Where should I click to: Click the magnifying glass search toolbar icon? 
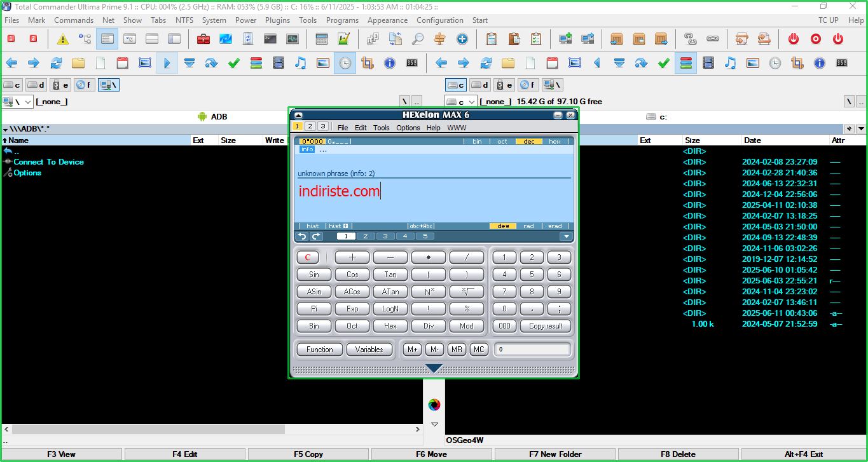[418, 39]
